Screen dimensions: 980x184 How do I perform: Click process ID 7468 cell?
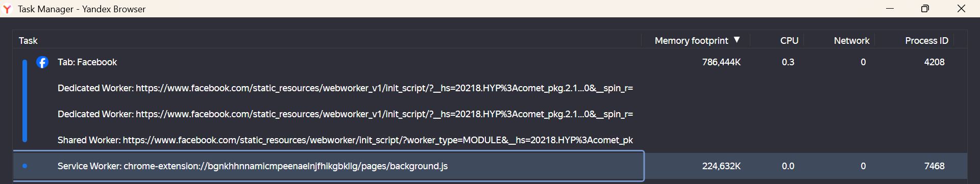click(x=934, y=166)
